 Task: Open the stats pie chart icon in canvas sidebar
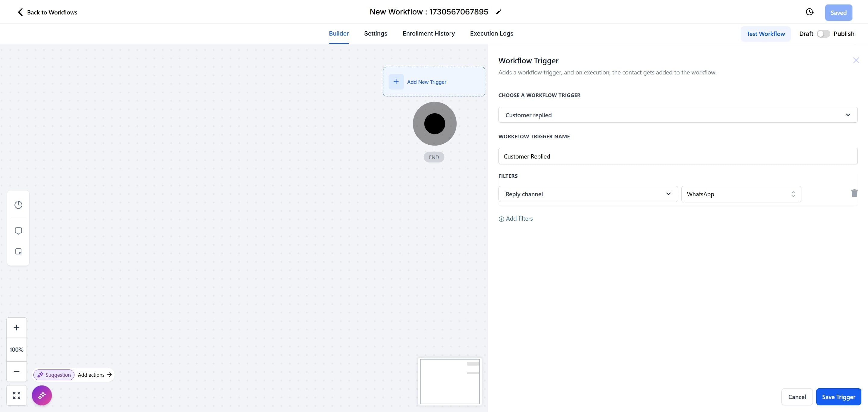tap(18, 205)
